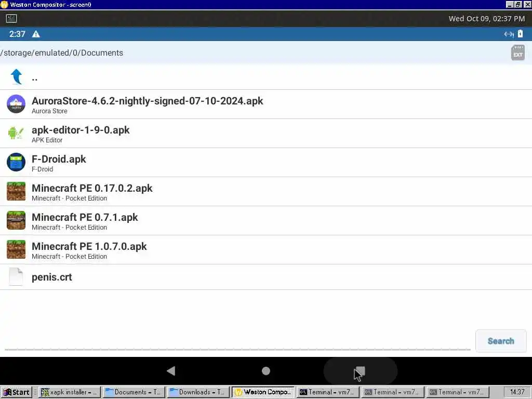Select Minecraft PE 0.17.0.2.apk file
Viewport: 532px width, 399px height.
pyautogui.click(x=266, y=192)
